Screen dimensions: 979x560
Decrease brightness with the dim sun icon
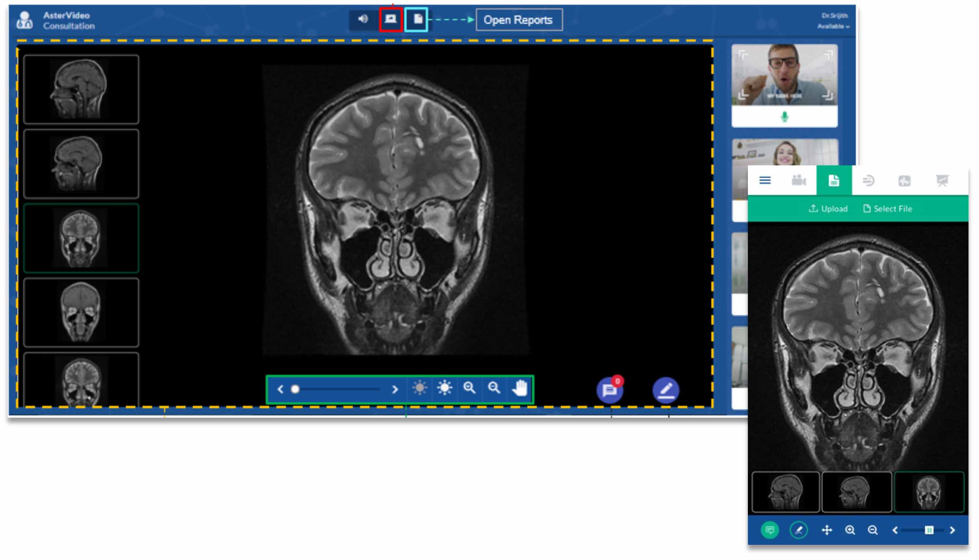[420, 388]
